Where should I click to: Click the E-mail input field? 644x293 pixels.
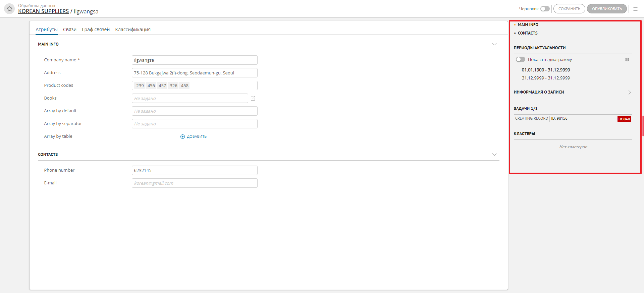point(195,183)
